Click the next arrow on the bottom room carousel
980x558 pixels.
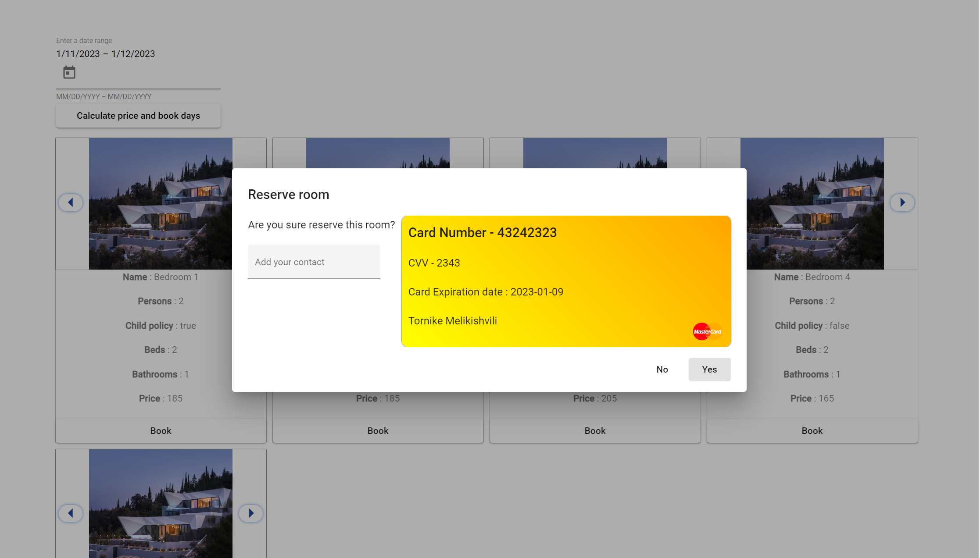(251, 513)
